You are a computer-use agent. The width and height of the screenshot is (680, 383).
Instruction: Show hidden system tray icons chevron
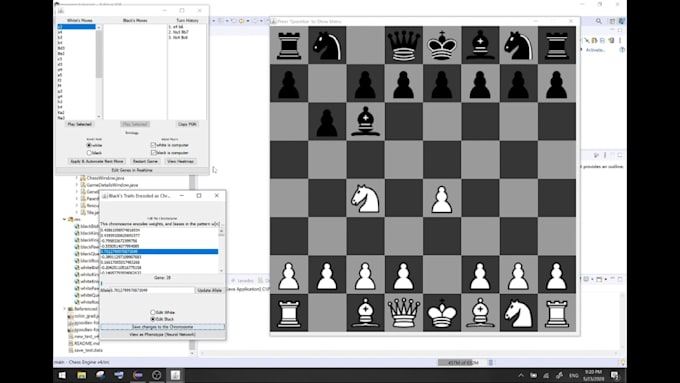(521, 376)
